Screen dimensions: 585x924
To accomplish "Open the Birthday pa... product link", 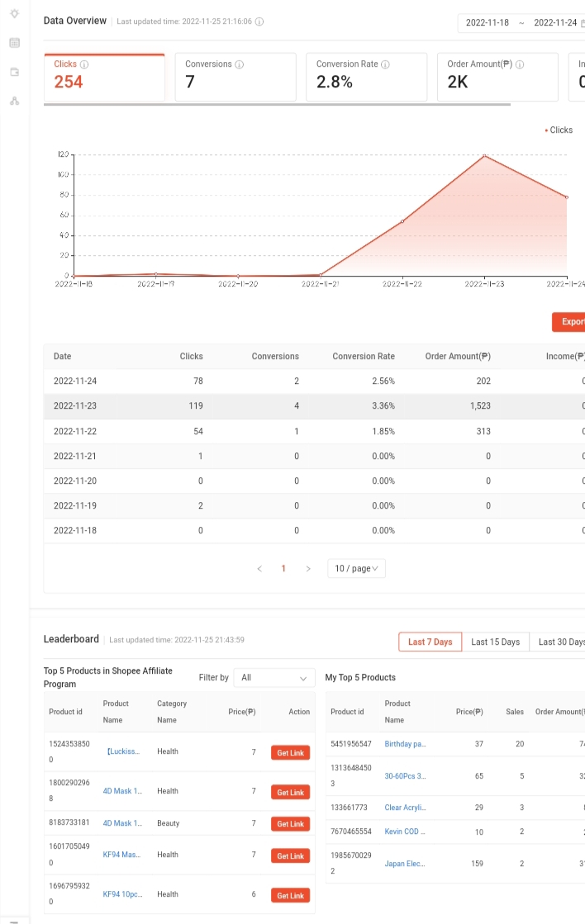I will 405,744.
